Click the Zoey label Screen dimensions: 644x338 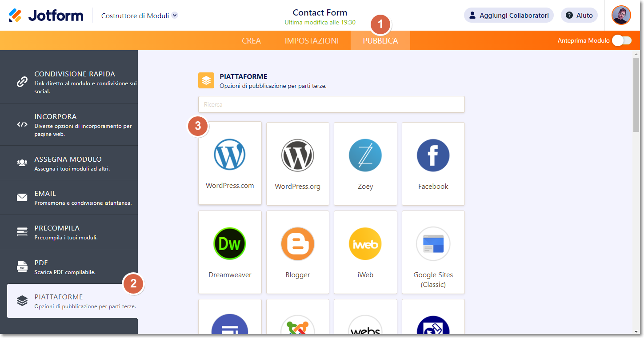point(365,187)
